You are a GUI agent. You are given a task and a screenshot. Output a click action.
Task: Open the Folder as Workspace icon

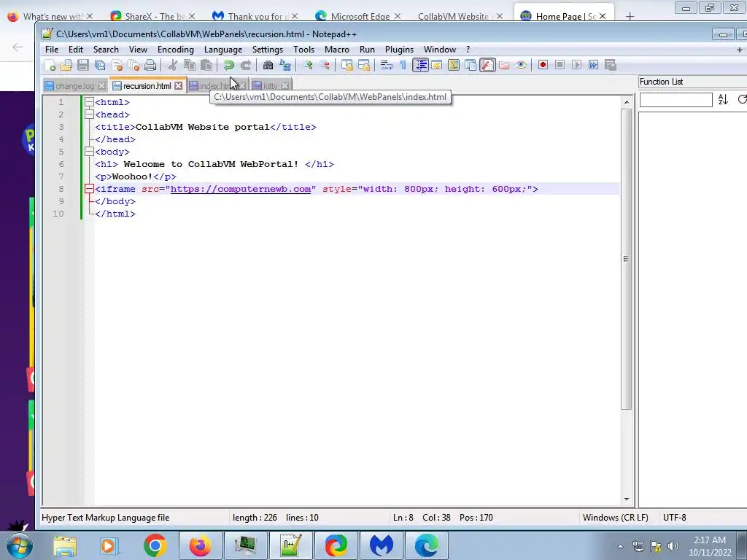pos(504,65)
